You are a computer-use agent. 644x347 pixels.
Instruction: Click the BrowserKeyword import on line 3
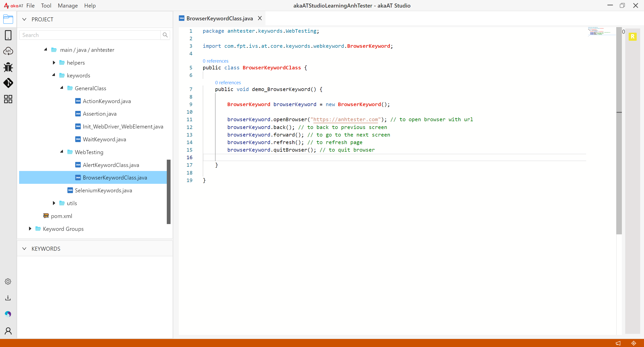[369, 46]
